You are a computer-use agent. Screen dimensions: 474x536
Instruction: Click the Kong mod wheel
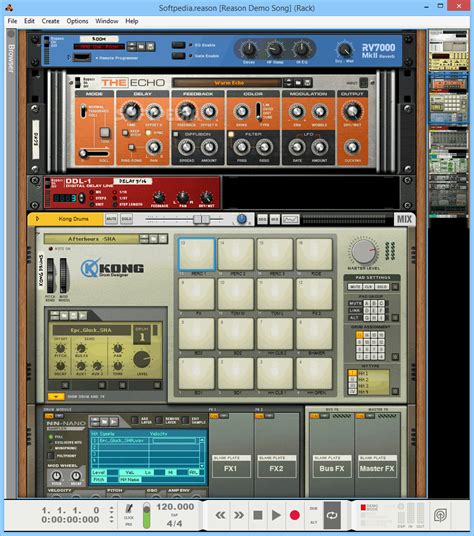[x=64, y=276]
